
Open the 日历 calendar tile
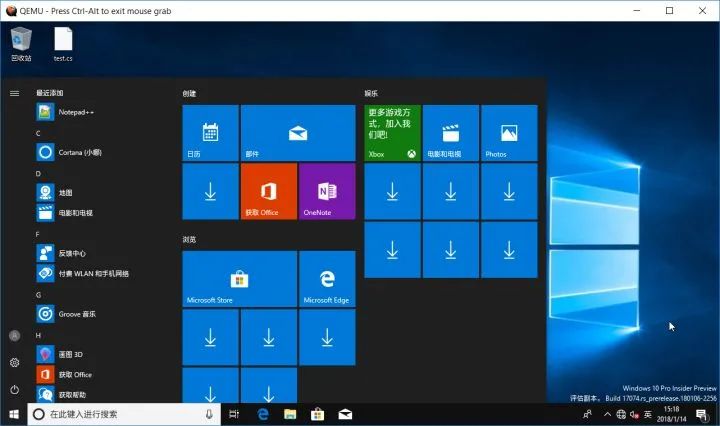click(210, 133)
